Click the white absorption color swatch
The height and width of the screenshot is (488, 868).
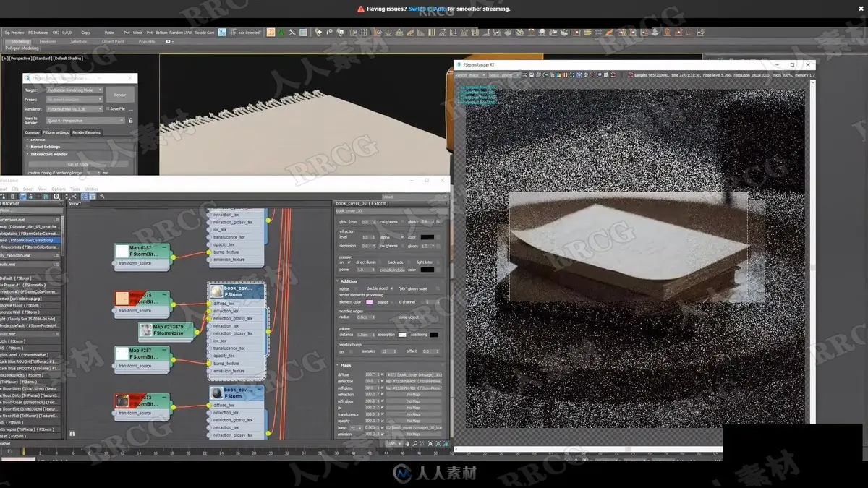tap(402, 335)
